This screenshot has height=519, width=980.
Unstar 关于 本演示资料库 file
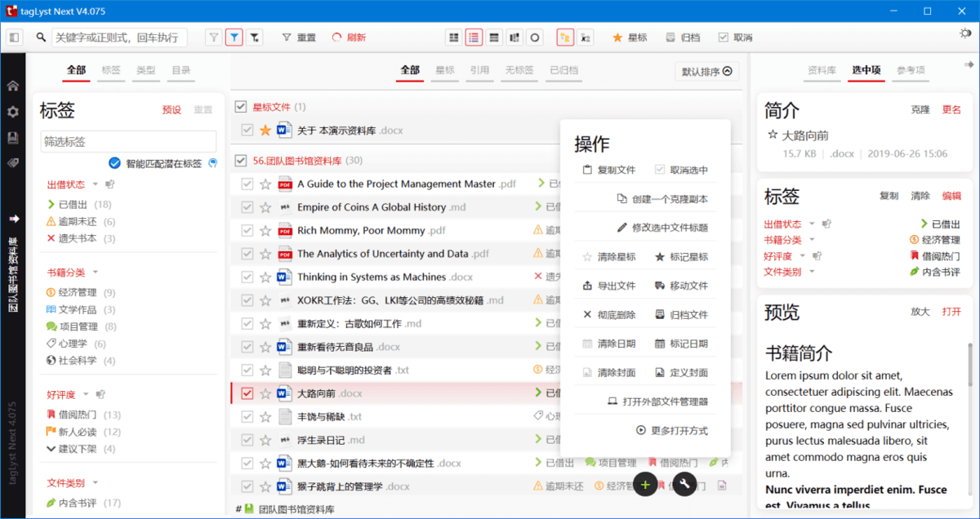[265, 131]
